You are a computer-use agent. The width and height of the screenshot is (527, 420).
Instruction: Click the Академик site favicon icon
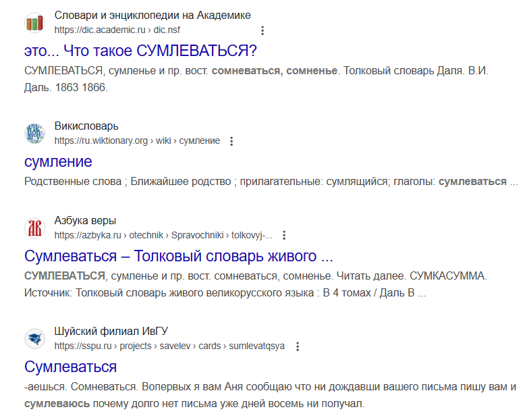pos(34,23)
